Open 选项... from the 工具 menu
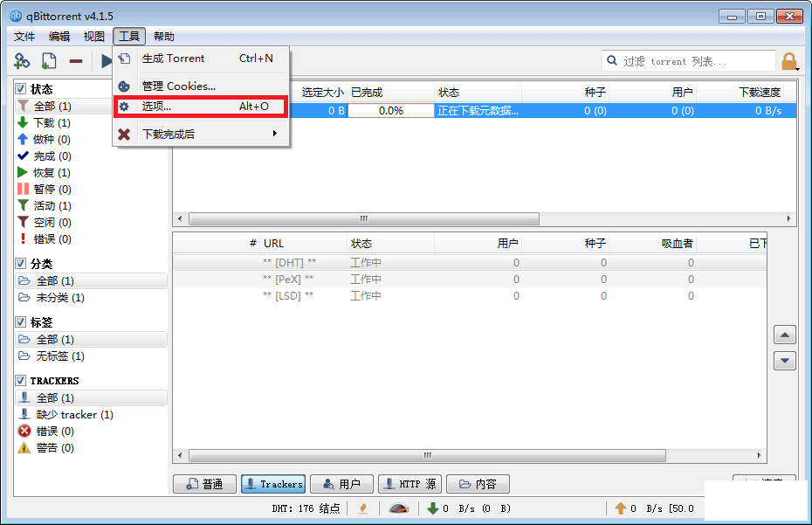The image size is (812, 525). point(201,107)
